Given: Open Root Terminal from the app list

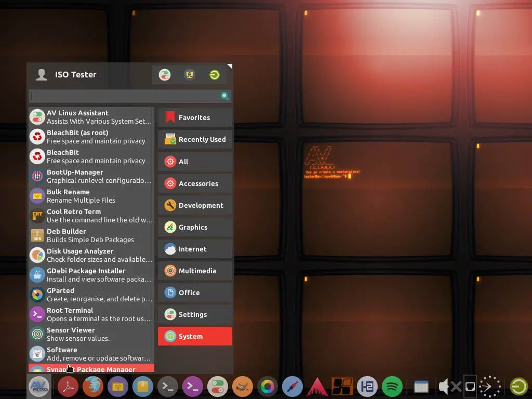Looking at the screenshot, I should [x=91, y=314].
